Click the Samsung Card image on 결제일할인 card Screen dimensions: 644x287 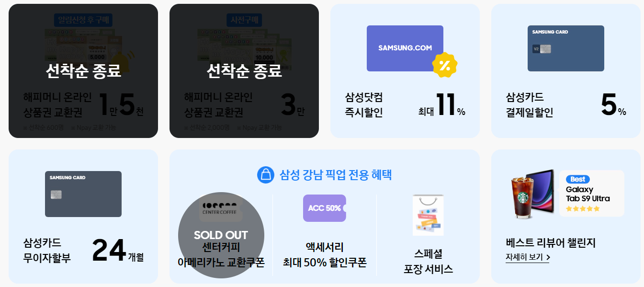click(565, 48)
